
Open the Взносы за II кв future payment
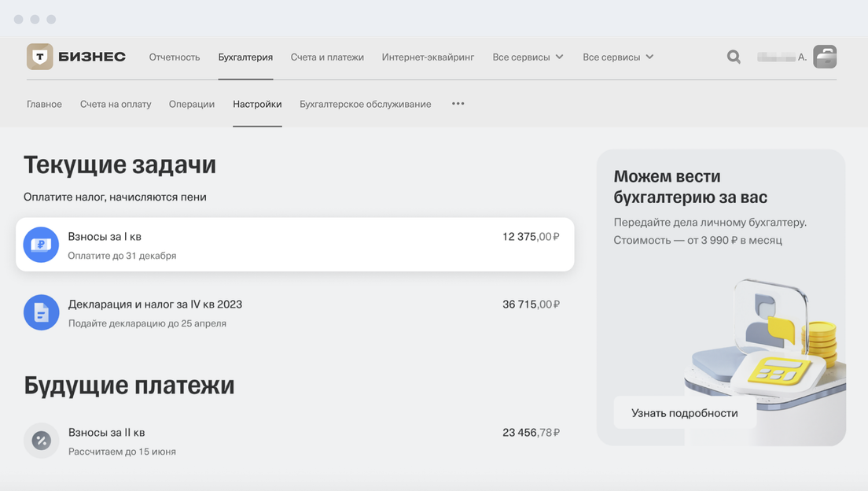(x=295, y=441)
